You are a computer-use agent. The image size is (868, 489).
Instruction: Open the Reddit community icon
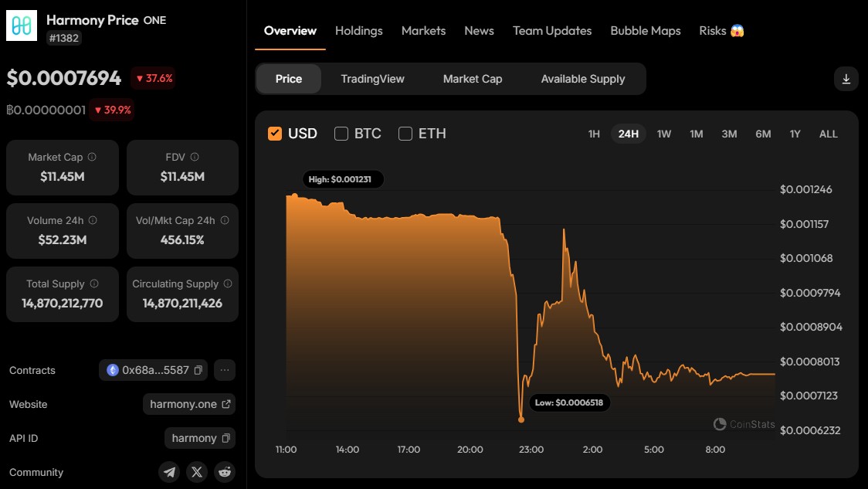click(225, 472)
